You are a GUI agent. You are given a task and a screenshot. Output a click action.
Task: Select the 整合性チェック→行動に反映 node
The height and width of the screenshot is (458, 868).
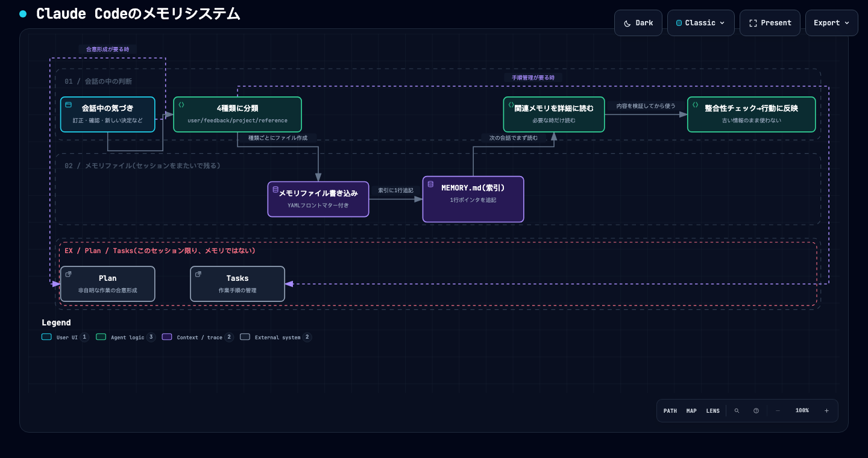click(751, 114)
